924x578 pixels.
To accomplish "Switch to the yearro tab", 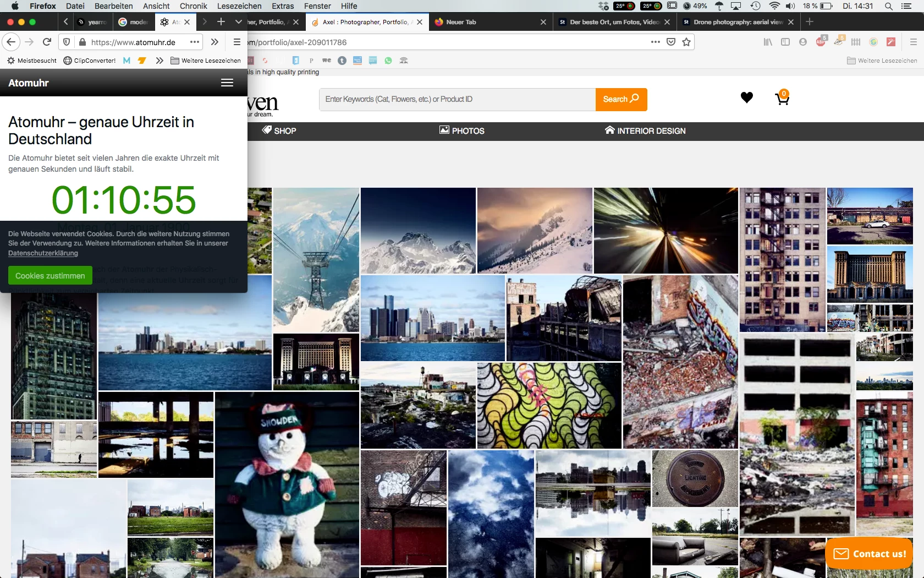I will pyautogui.click(x=92, y=22).
